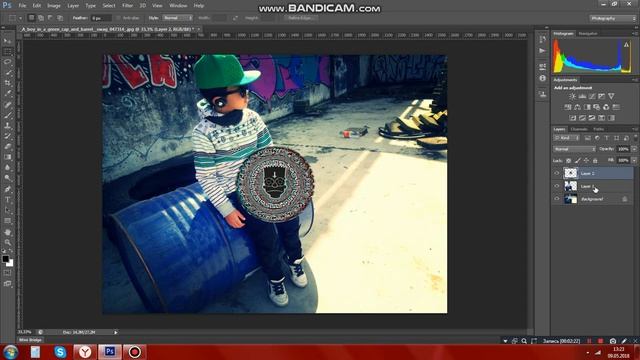Hide the Background layer eye icon
Screen dimensions: 640x360
pyautogui.click(x=557, y=199)
